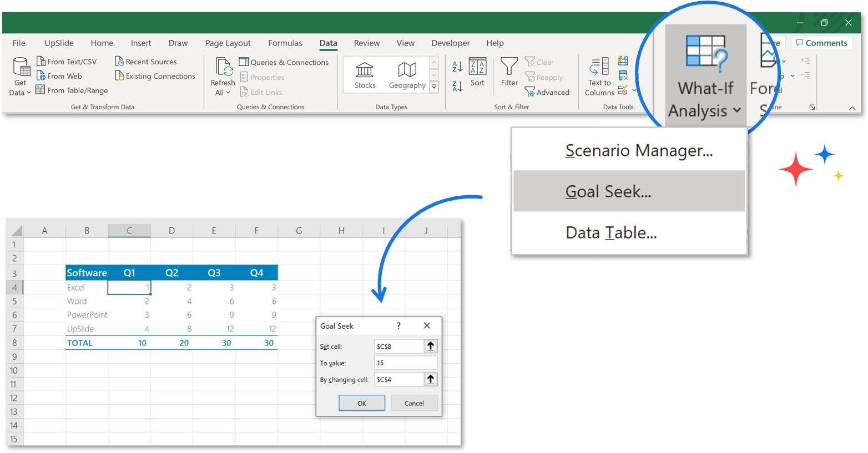Viewport: 868px width, 453px height.
Task: Sort A to Z ascending
Action: click(456, 67)
